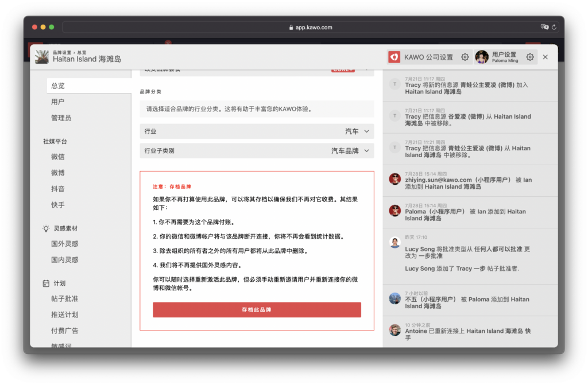588x385 pixels.
Task: Select 总览 in the sidebar
Action: pyautogui.click(x=58, y=86)
